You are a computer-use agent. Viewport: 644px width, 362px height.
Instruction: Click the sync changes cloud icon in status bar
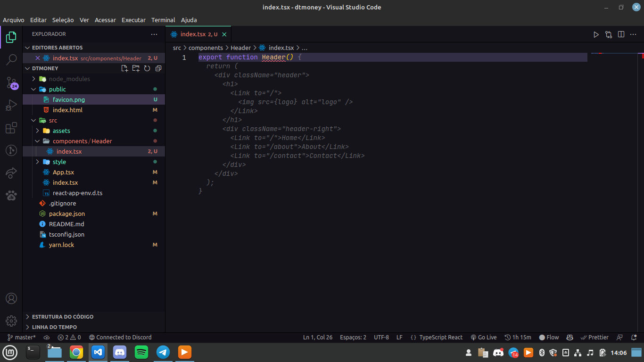[x=46, y=337]
